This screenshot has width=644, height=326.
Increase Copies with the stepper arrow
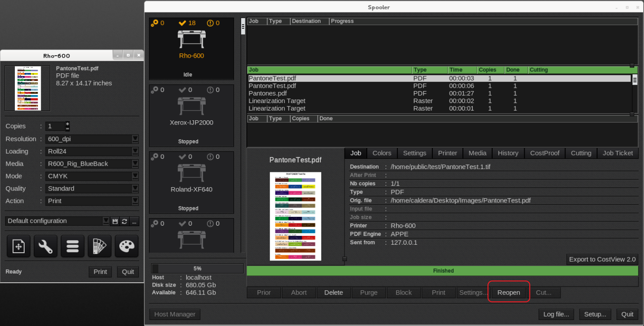67,124
